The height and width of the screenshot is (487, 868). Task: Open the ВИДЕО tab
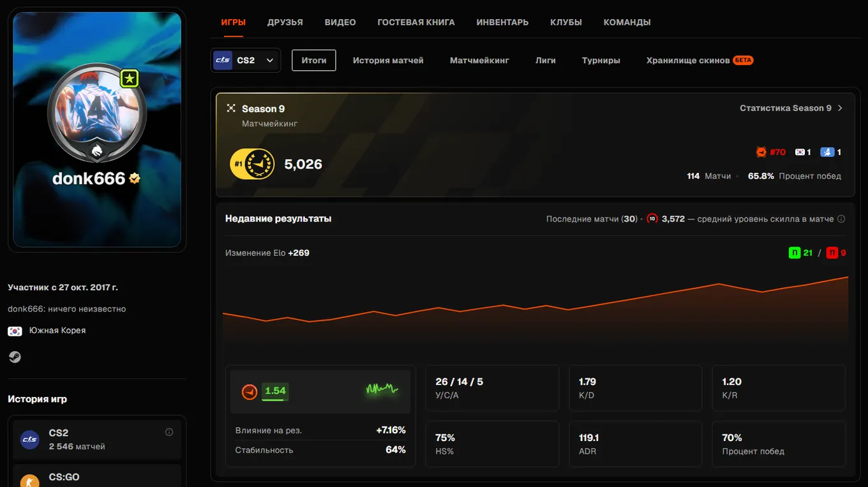pos(340,22)
